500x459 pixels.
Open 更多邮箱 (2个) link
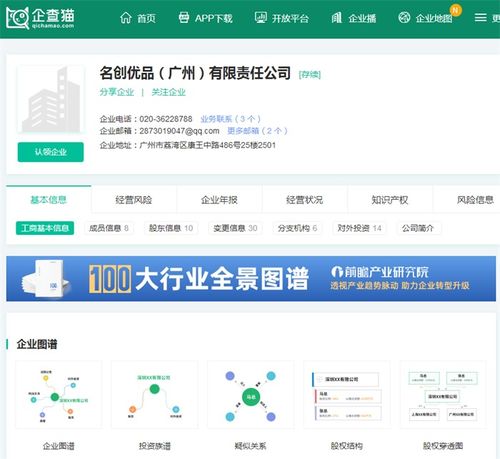(257, 131)
